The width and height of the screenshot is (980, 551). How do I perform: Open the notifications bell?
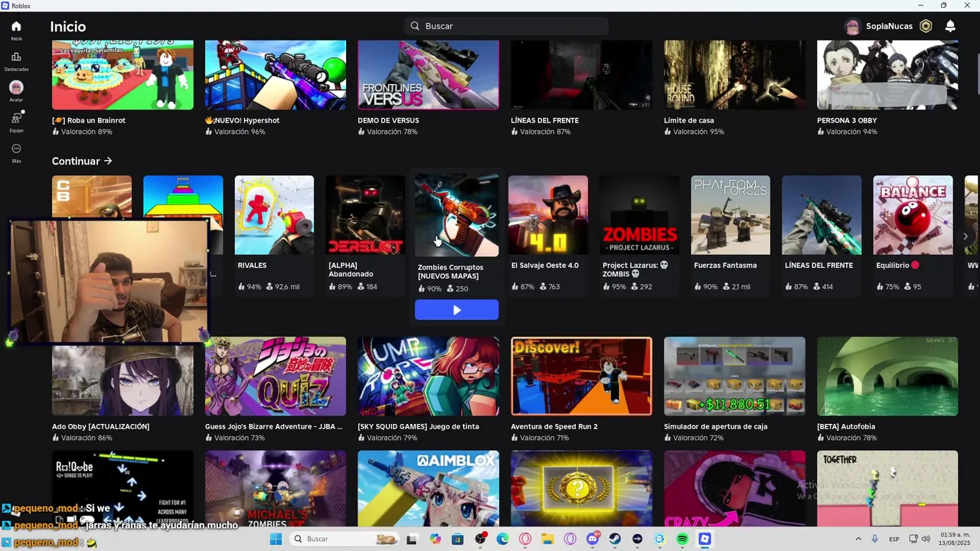point(950,26)
